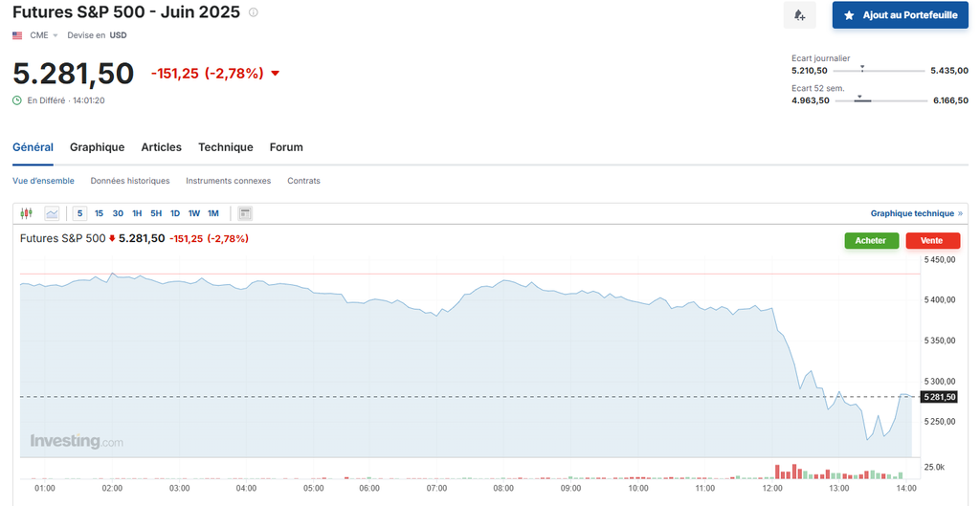Click the US flag icon

point(17,35)
